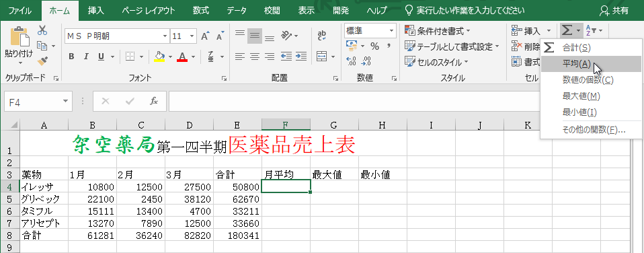Select 最小値(I) menu item

pyautogui.click(x=591, y=112)
